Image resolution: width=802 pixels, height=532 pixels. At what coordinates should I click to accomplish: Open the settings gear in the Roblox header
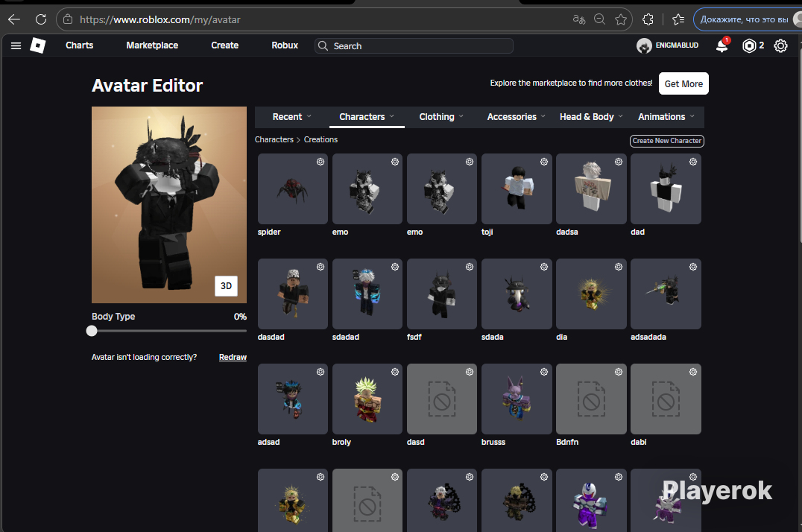780,46
